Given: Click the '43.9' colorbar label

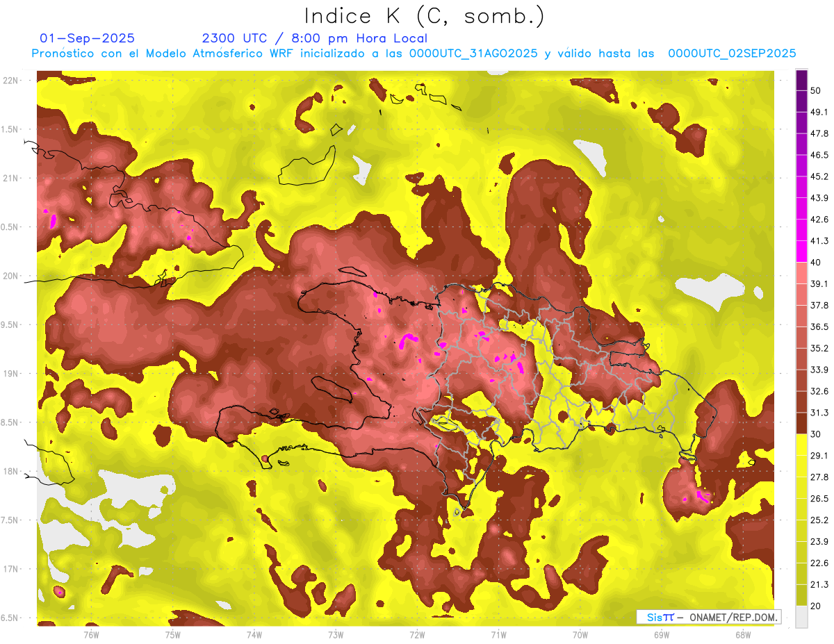Looking at the screenshot, I should click(819, 198).
